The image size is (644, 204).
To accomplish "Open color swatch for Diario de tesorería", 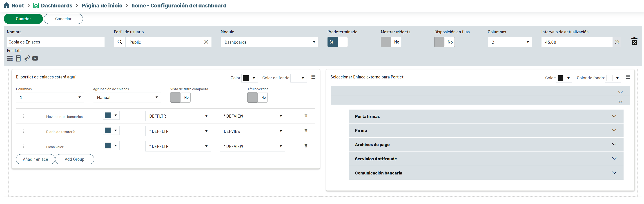I will (x=111, y=131).
